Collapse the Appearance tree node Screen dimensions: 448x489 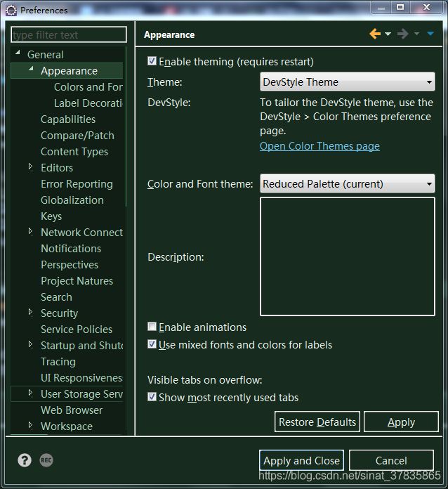click(x=31, y=69)
